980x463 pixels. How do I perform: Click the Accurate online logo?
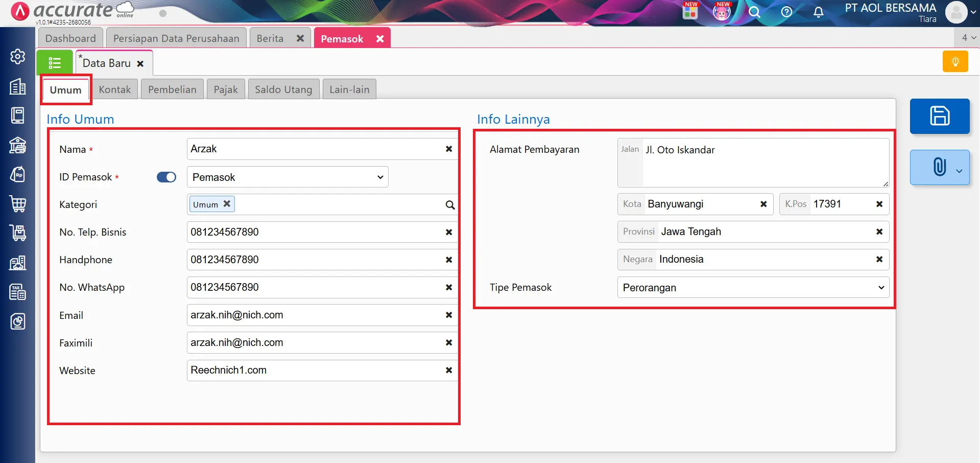[x=73, y=12]
